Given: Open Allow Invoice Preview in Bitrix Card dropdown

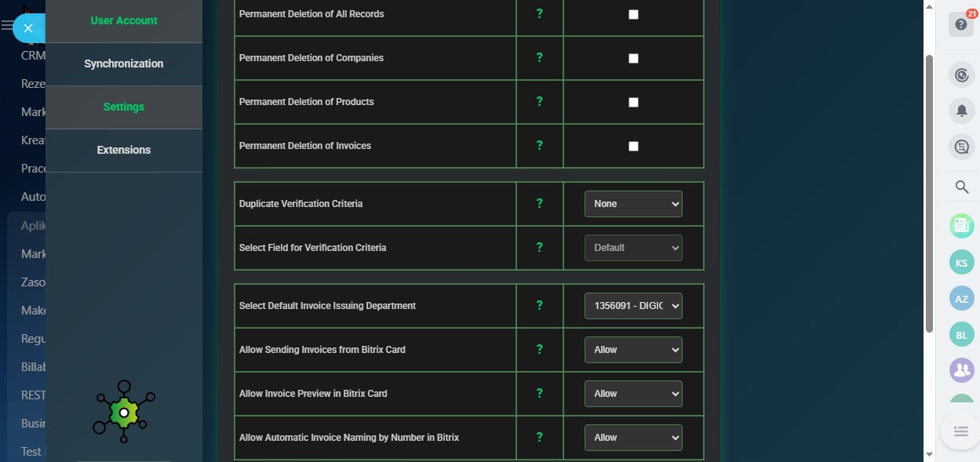Looking at the screenshot, I should 632,394.
